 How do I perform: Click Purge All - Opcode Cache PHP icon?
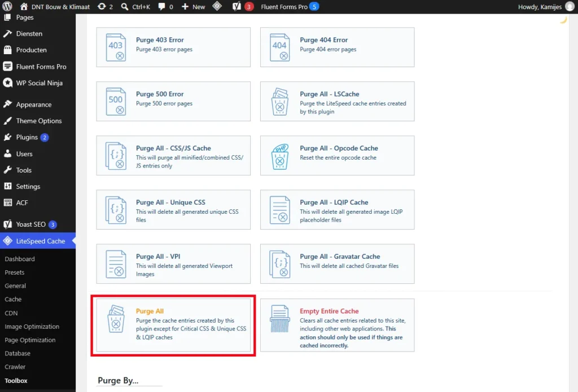(280, 156)
